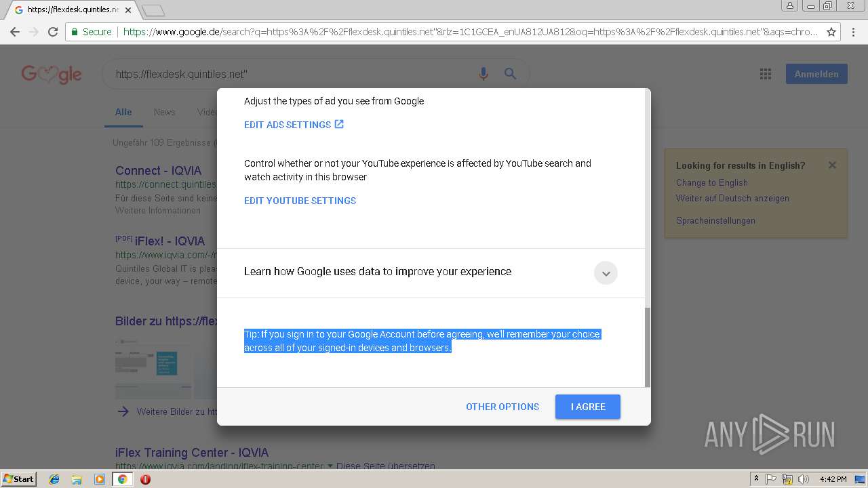Click the browser address bar URL
868x488 pixels.
(x=471, y=32)
